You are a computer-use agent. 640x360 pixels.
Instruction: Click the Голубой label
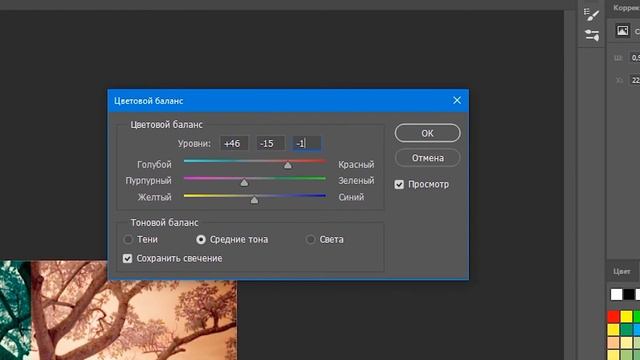pos(154,164)
